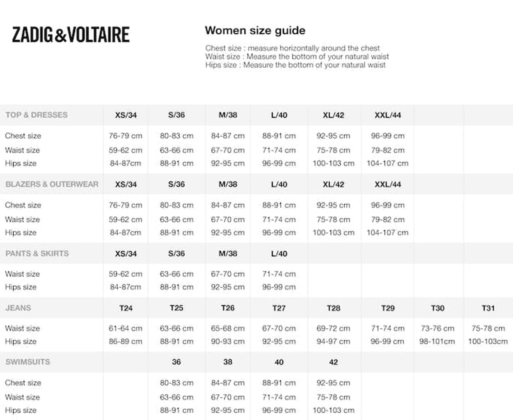513x420 pixels.
Task: Click L/40 header in Pants & Skirts row
Action: [279, 254]
